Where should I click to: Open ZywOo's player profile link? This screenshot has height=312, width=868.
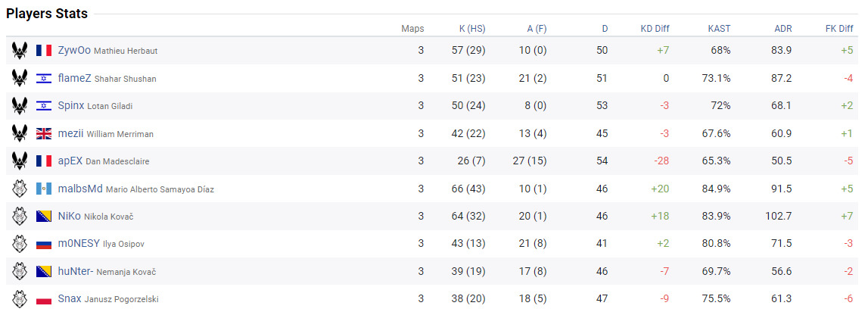(x=74, y=51)
